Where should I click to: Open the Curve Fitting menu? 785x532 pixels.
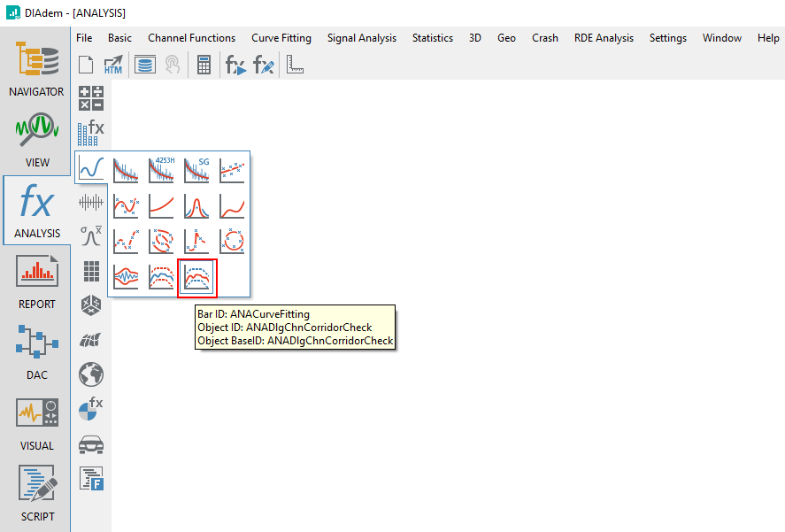click(x=281, y=38)
